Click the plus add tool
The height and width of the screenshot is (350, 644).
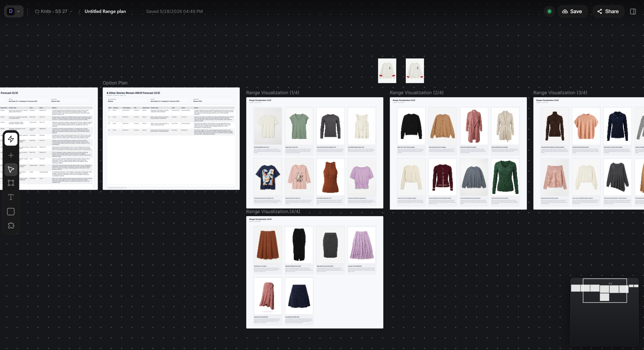click(x=11, y=155)
